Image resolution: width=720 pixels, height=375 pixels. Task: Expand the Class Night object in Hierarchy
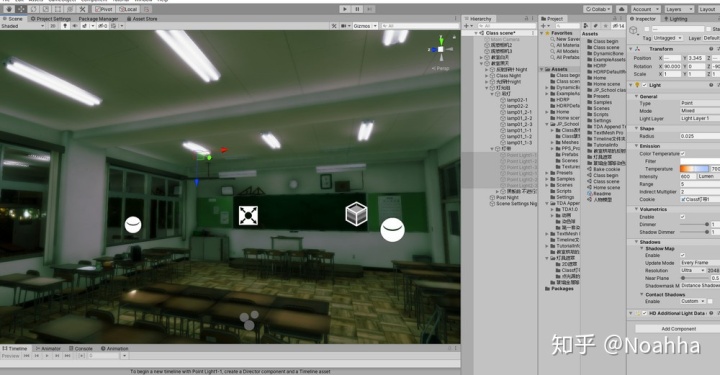tap(487, 76)
